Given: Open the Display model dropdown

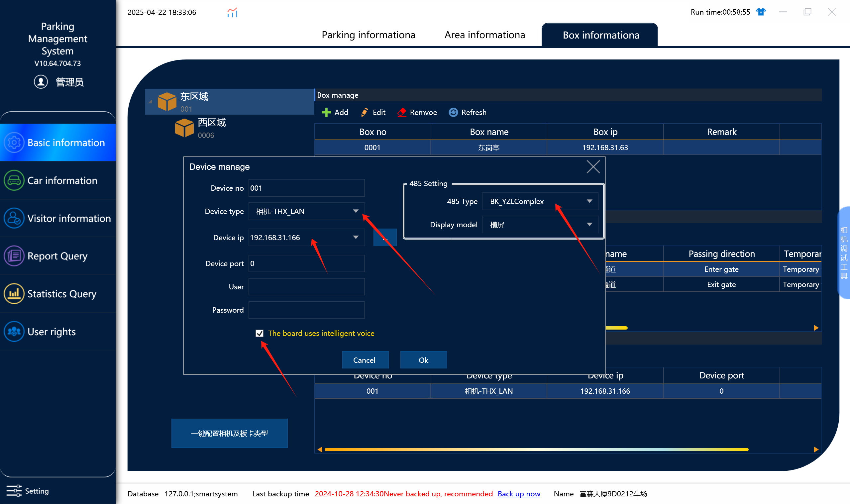Looking at the screenshot, I should (540, 225).
